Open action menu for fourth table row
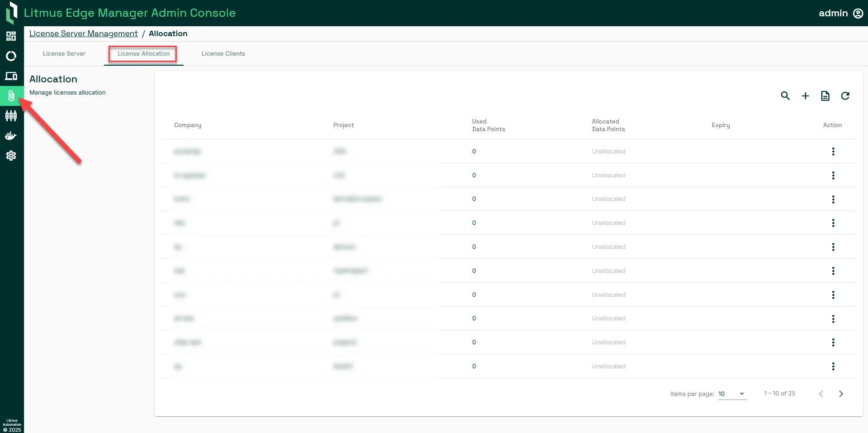This screenshot has width=868, height=433. click(833, 223)
